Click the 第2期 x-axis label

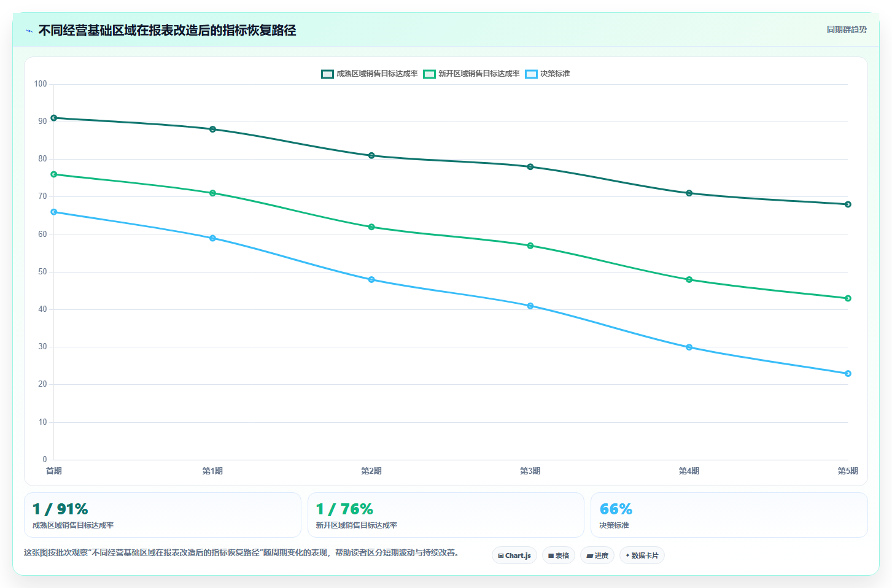pyautogui.click(x=371, y=471)
